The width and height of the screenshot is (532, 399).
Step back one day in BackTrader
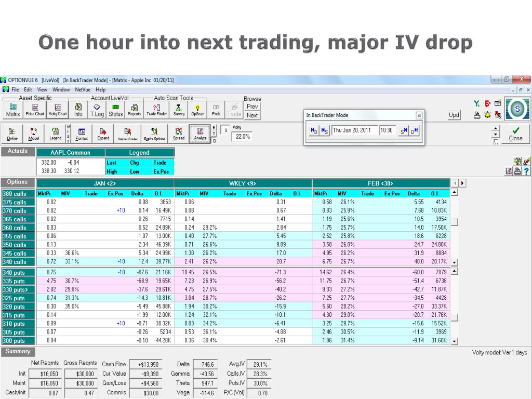point(314,130)
